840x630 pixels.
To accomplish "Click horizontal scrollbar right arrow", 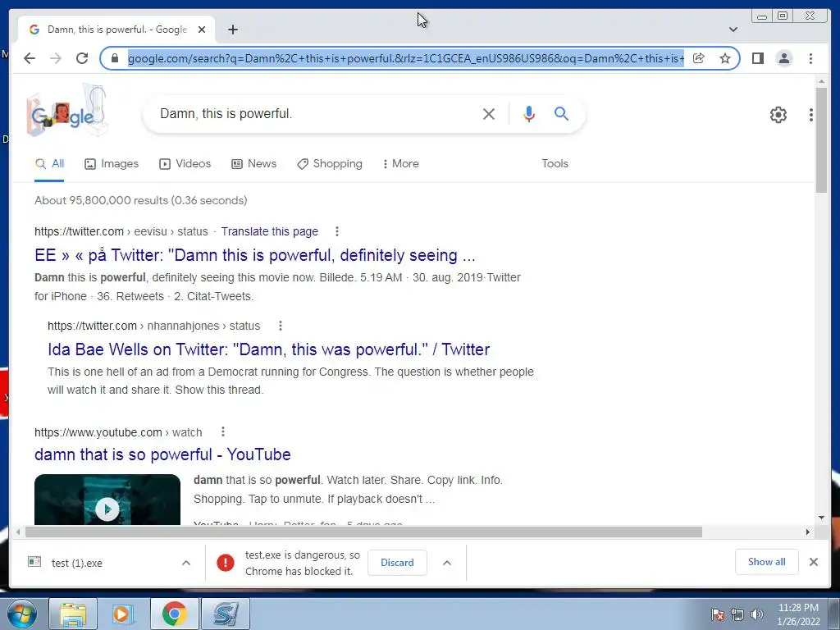I will click(808, 532).
